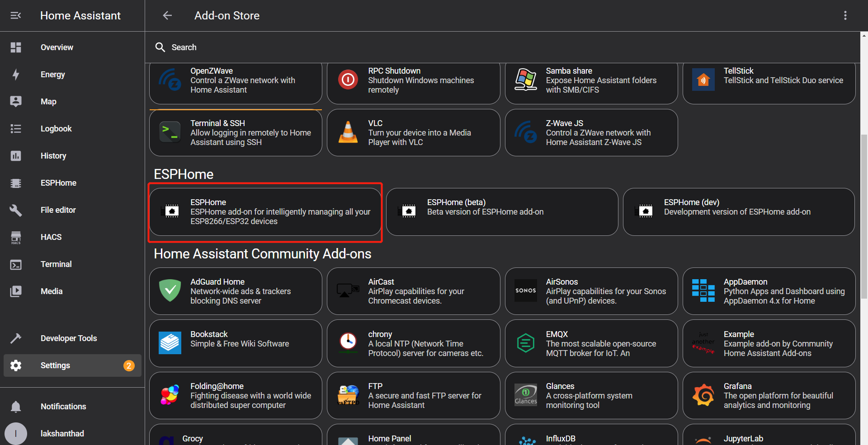Click the Samba share Windows logo icon
Viewport: 868px width, 445px height.
coord(526,80)
